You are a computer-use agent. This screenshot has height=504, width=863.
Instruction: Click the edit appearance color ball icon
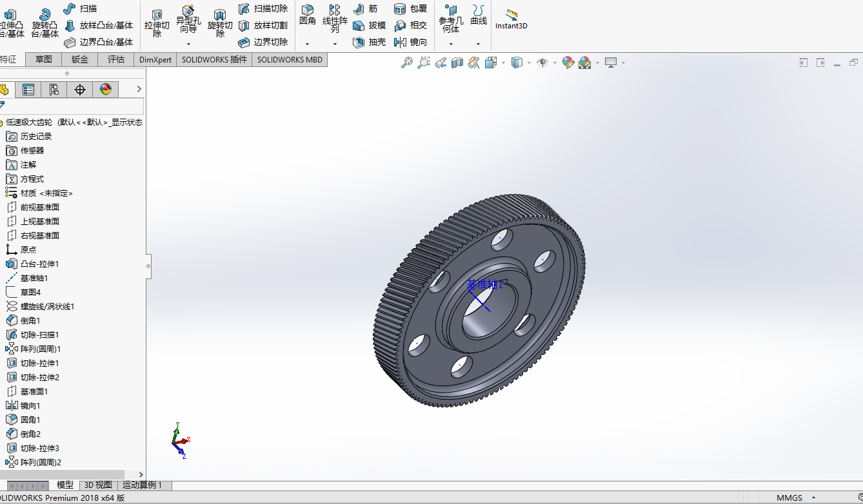tap(568, 63)
